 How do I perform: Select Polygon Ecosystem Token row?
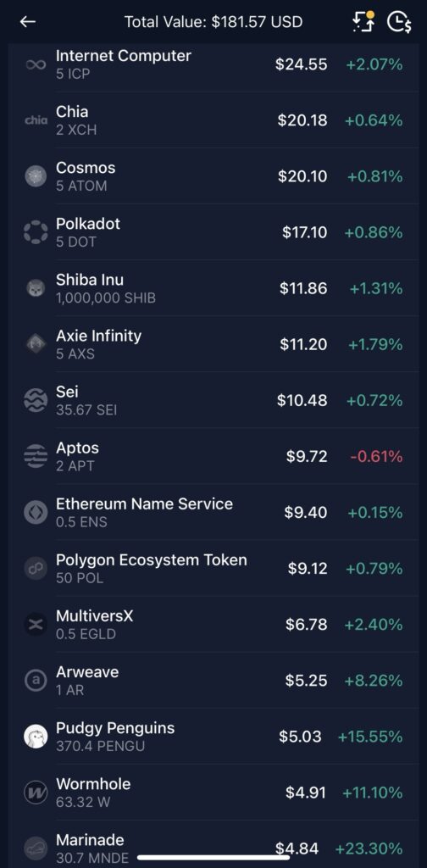[213, 568]
